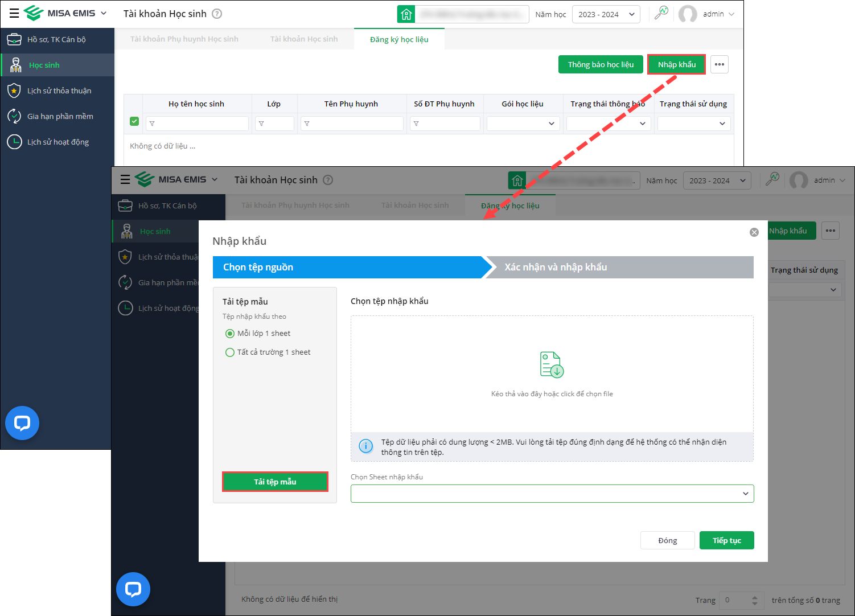Click the Họ tên học sinh filter field
Viewport: 855px width, 616px height.
coord(197,123)
